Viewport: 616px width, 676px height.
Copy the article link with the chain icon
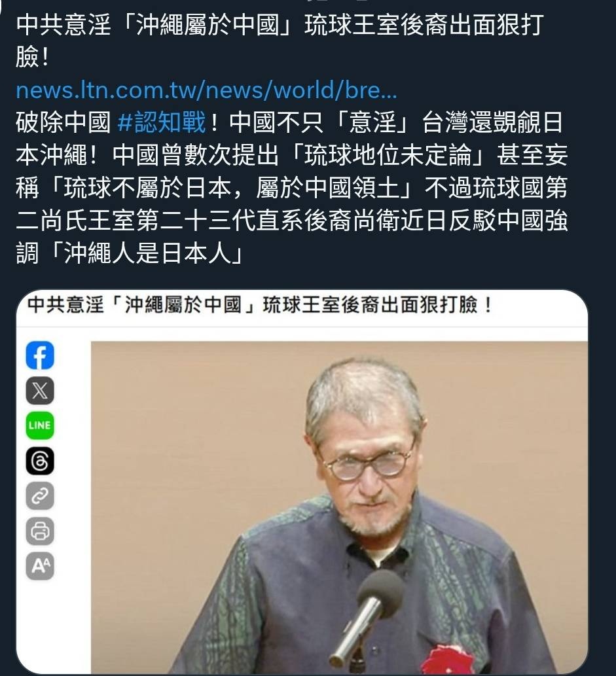[x=40, y=496]
